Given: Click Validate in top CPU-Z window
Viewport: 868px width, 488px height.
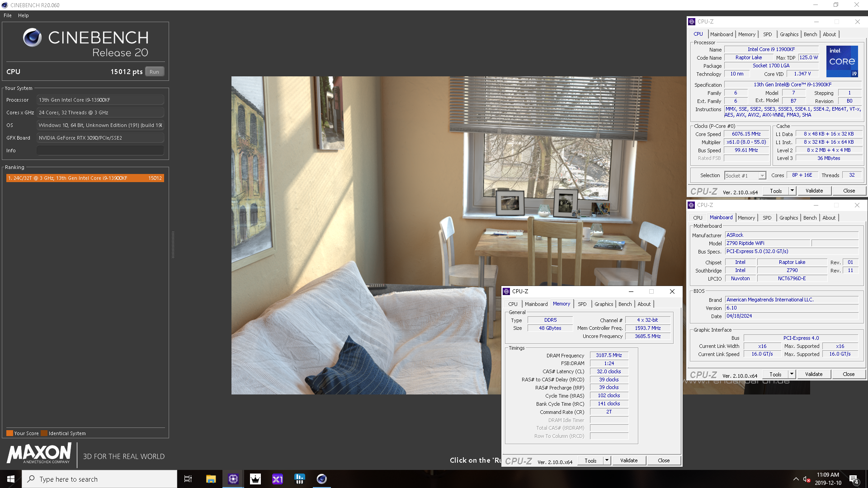Looking at the screenshot, I should [x=814, y=191].
